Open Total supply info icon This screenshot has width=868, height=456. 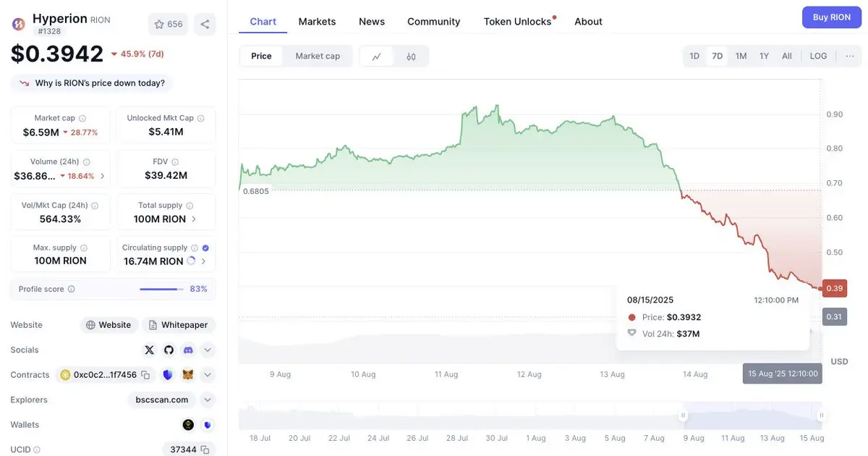[x=190, y=206]
